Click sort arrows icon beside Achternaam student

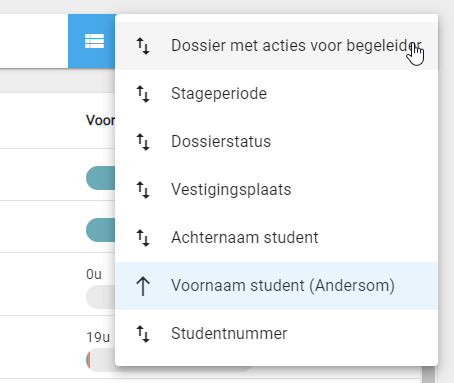(x=143, y=238)
